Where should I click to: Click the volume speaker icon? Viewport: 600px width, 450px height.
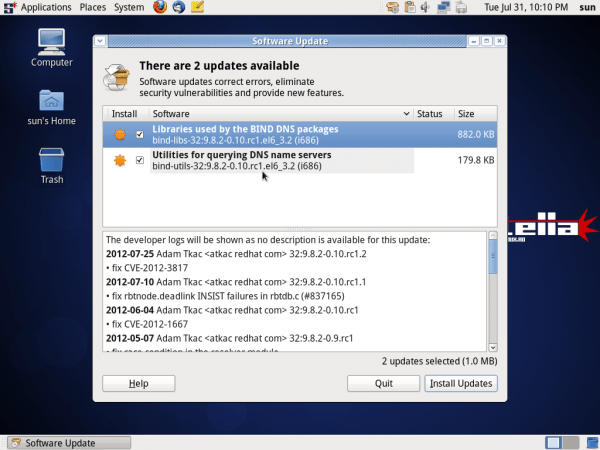click(x=426, y=7)
